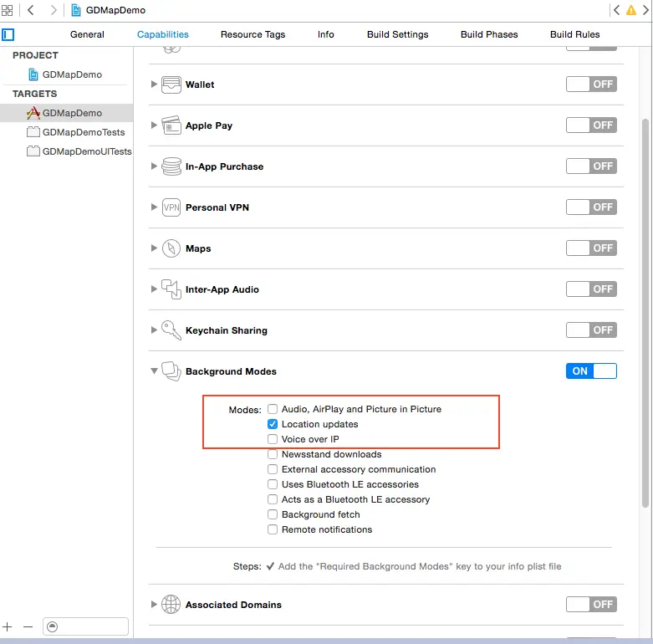Uncheck Location updates mode
This screenshot has height=644, width=653.
273,424
